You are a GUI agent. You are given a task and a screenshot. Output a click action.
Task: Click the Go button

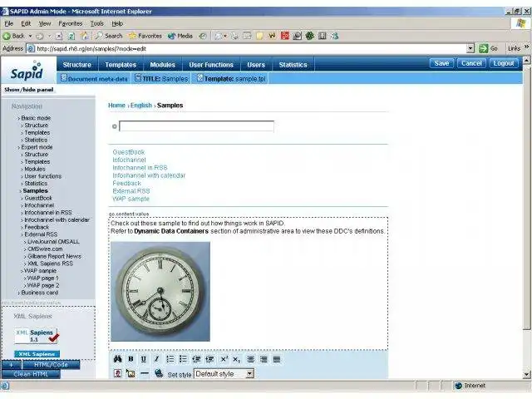(488, 48)
